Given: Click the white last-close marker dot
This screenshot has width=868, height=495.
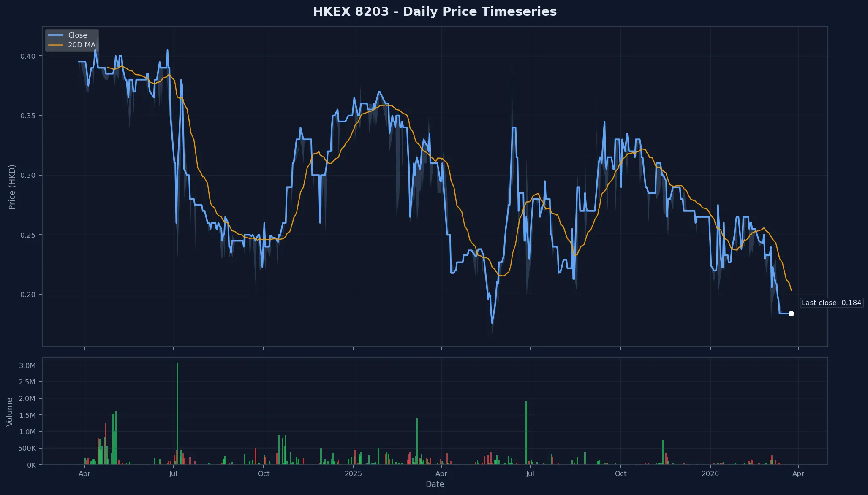Looking at the screenshot, I should pos(791,314).
